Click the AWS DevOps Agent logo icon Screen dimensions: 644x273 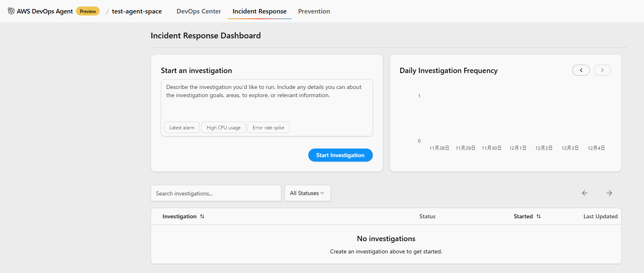click(11, 11)
